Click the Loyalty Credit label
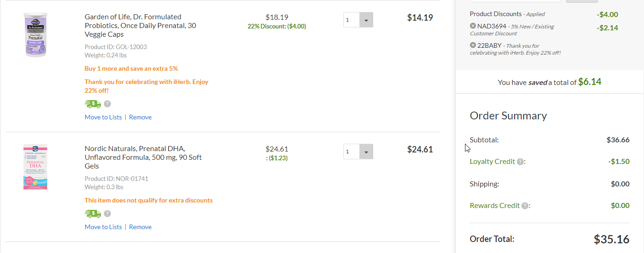Screen dimensions: 644x253 click(x=492, y=162)
